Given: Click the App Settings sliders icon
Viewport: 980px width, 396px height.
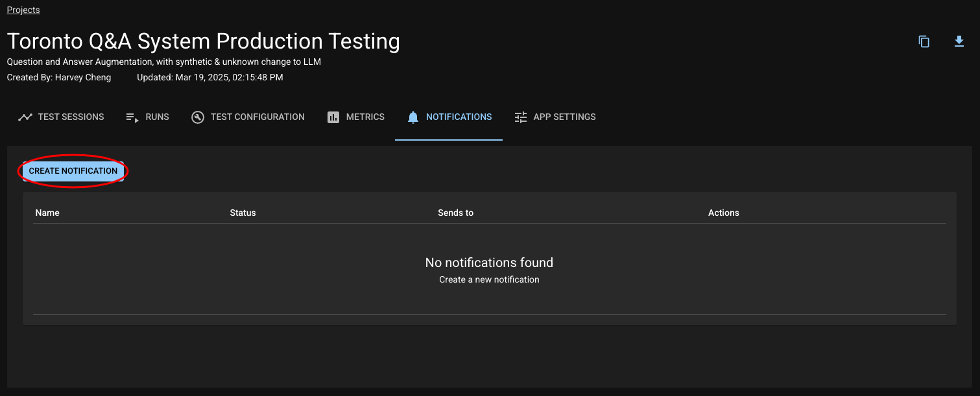Looking at the screenshot, I should click(x=521, y=117).
